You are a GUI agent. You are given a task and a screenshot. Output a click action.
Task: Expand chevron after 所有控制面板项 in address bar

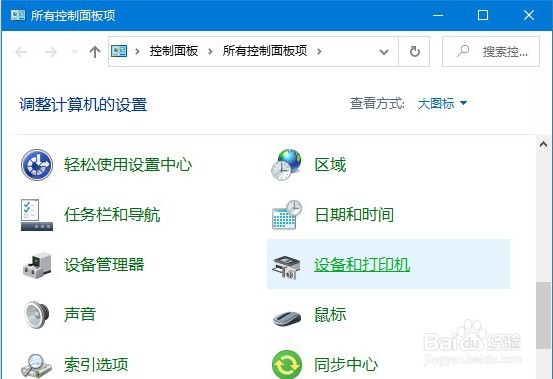[x=319, y=52]
